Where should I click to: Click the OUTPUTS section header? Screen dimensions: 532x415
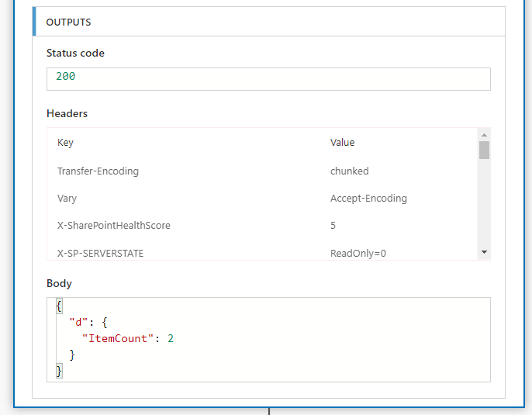tap(268, 22)
